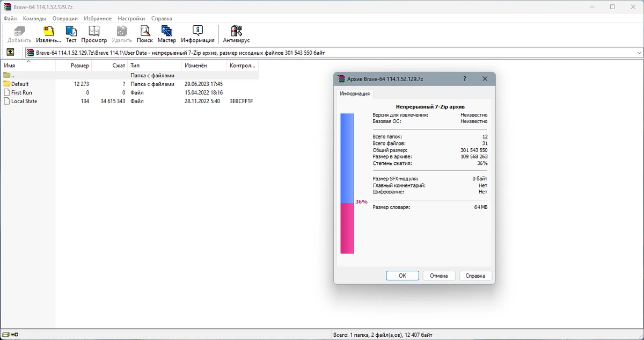The height and width of the screenshot is (340, 644).
Task: Confirm with the OK button
Action: 402,276
